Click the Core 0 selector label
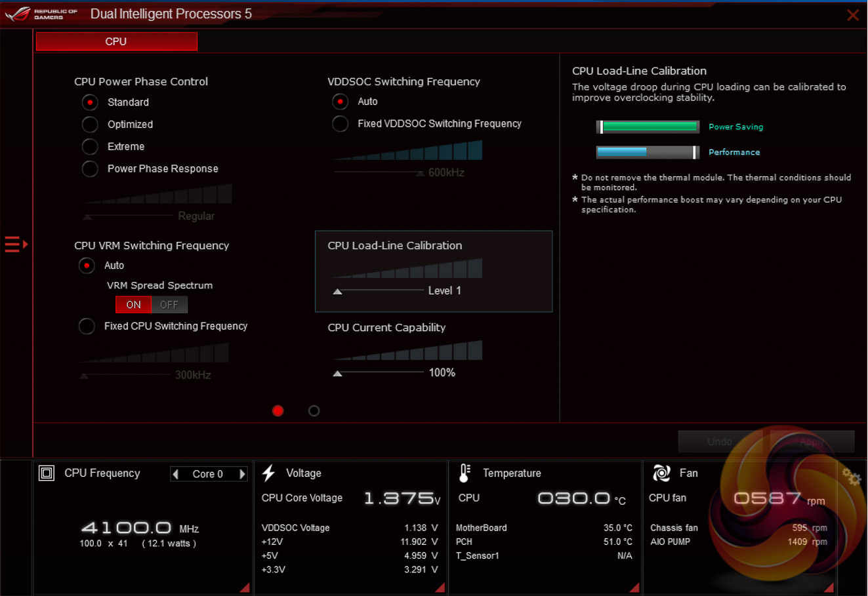Image resolution: width=868 pixels, height=596 pixels. click(x=208, y=474)
